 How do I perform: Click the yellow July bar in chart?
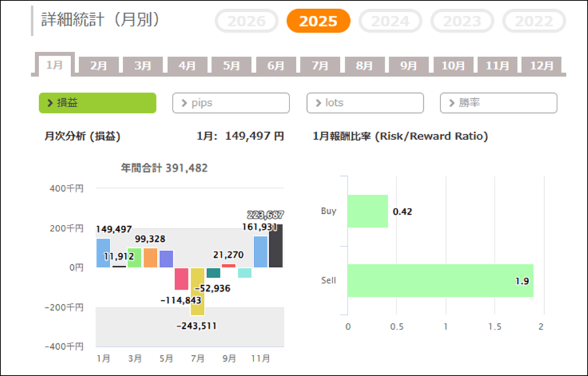[197, 291]
